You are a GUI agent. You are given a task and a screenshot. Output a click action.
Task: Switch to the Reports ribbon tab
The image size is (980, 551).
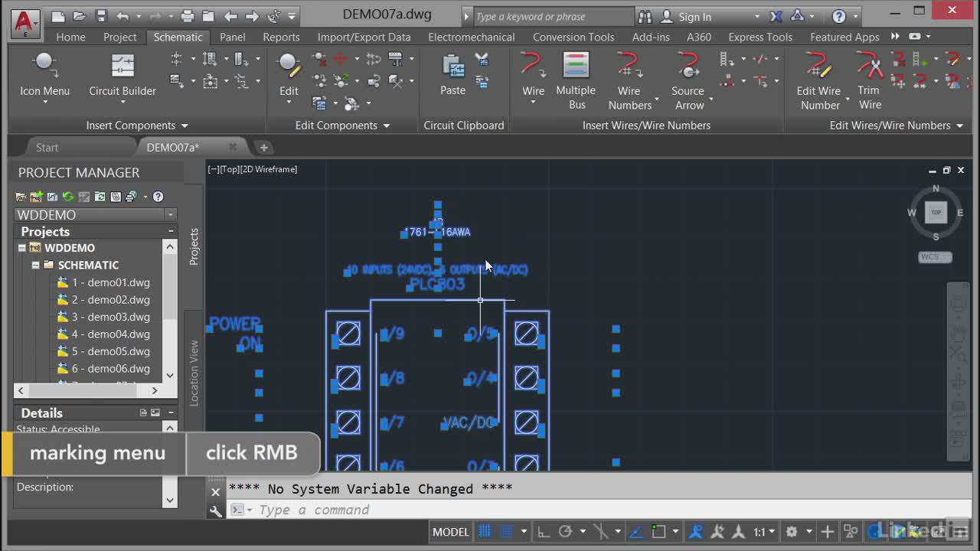coord(281,37)
